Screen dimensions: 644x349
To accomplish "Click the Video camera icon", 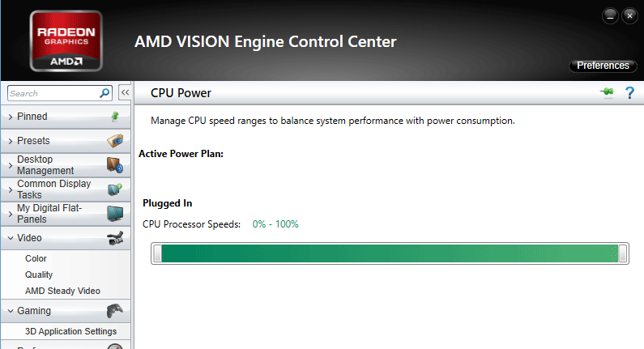I will point(115,238).
